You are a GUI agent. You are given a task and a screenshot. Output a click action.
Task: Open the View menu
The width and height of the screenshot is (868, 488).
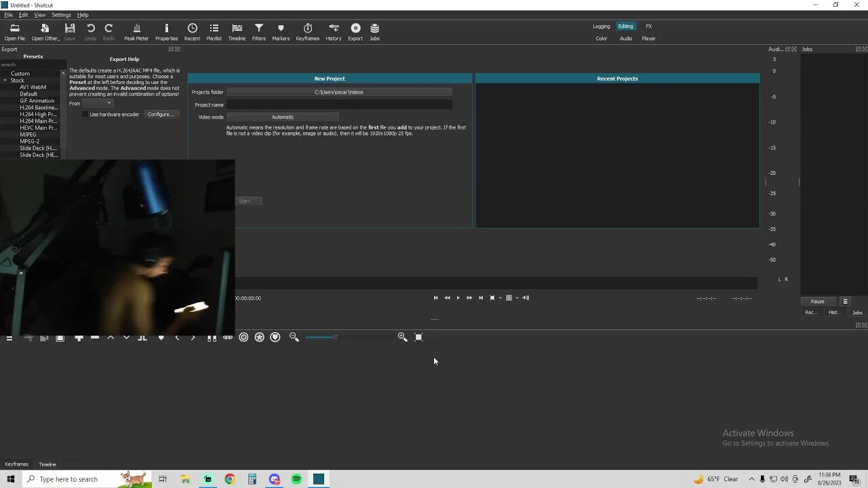(x=40, y=15)
